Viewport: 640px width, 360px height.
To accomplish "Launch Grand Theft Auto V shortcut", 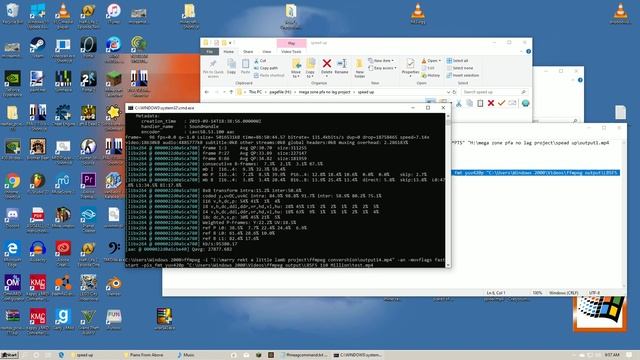I will 88,321.
